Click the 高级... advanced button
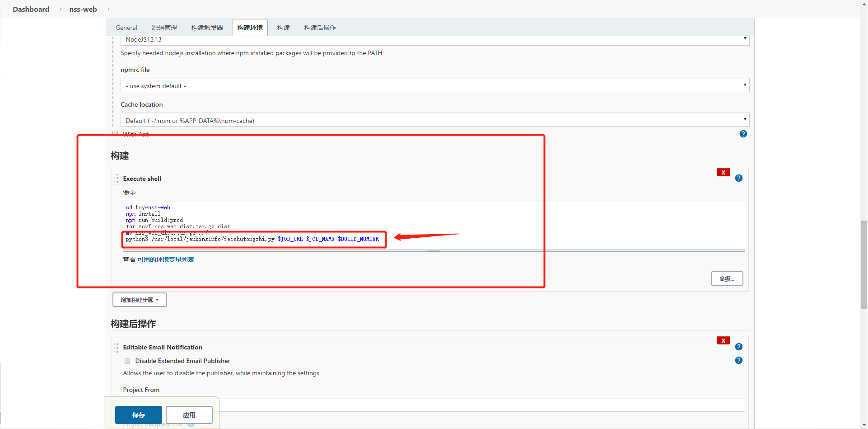 (x=727, y=278)
